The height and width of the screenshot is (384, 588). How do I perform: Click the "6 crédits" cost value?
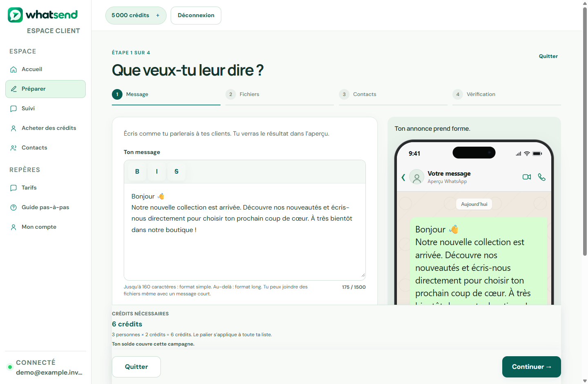tap(127, 324)
